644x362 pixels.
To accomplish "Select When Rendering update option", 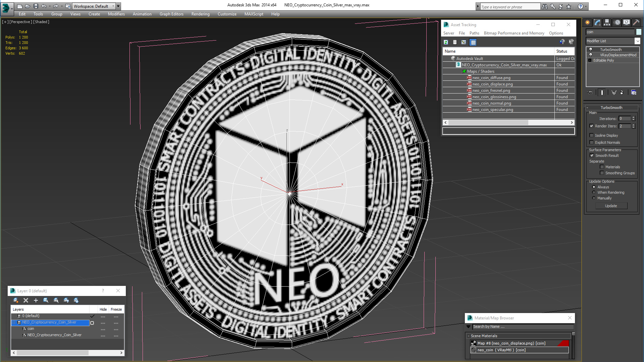I will click(594, 192).
